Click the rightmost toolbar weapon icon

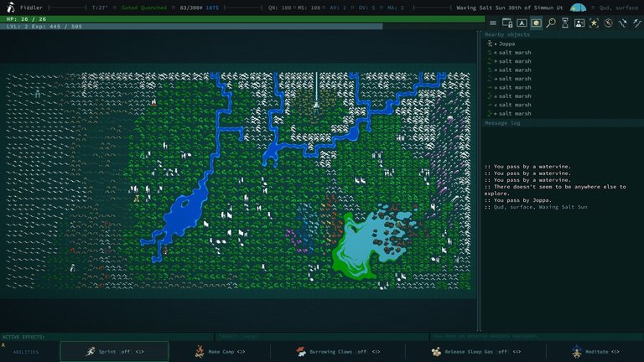[637, 23]
